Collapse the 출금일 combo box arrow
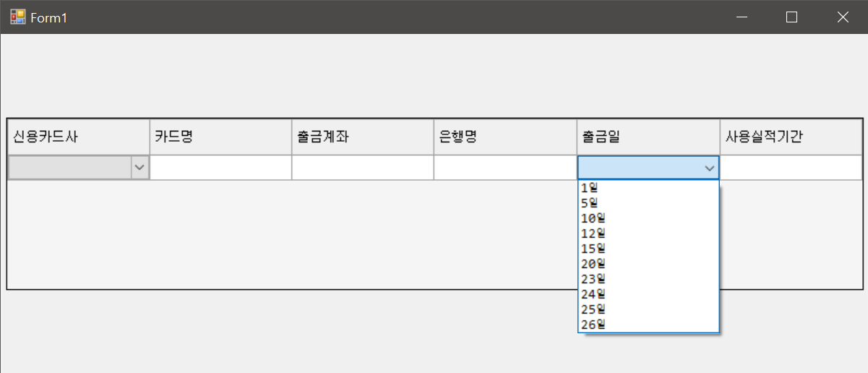The width and height of the screenshot is (868, 373). (710, 168)
